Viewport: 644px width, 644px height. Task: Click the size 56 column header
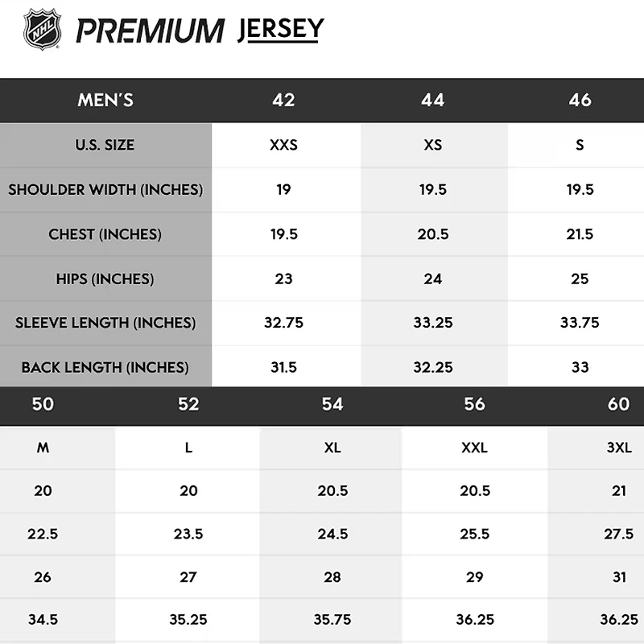coord(474,404)
